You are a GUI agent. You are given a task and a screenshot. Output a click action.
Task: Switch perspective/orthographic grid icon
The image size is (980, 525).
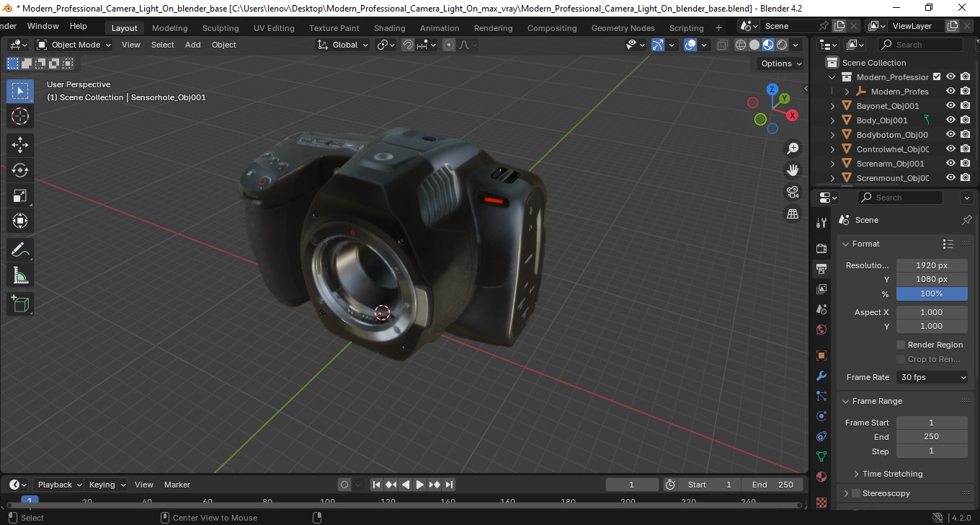click(793, 213)
